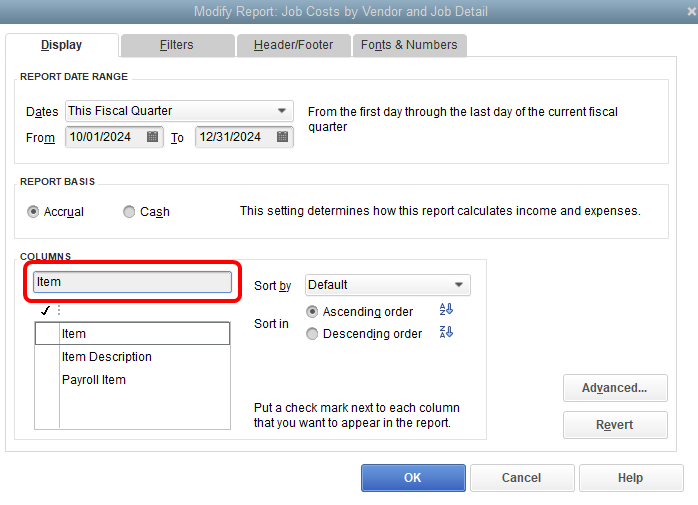Viewport: 698px width, 505px height.
Task: Select the Cash report basis
Action: click(x=129, y=212)
